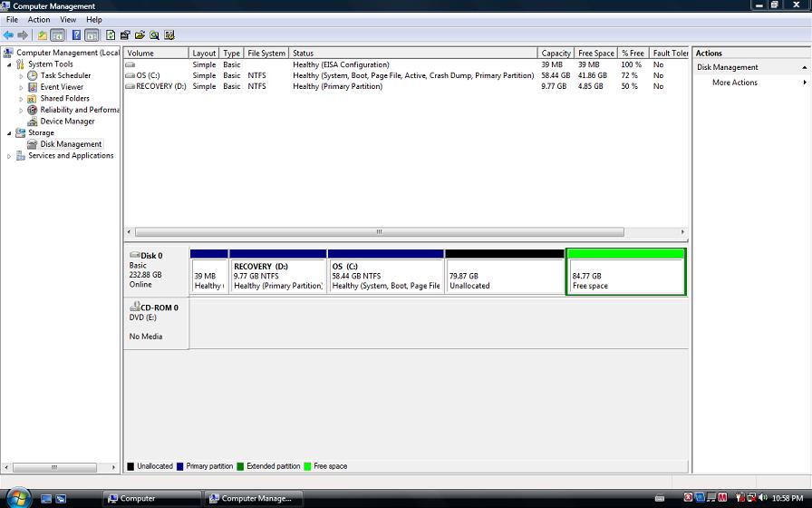Click the Up one level folder icon

[x=42, y=35]
